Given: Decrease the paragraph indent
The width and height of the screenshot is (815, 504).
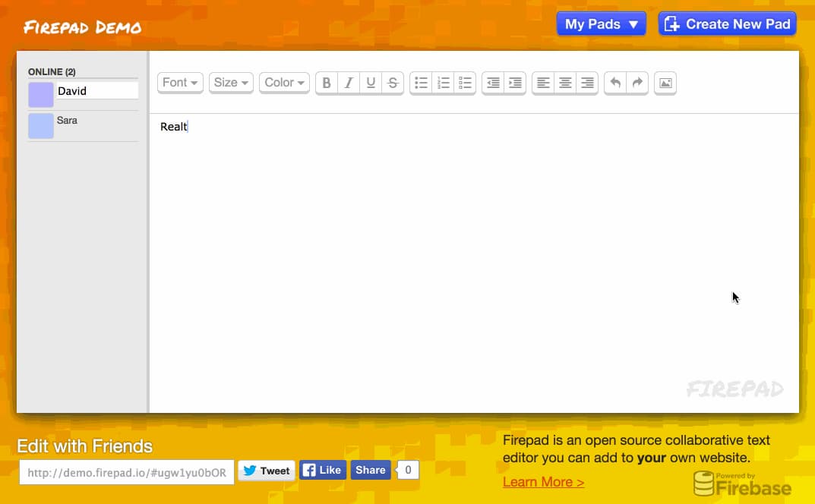Looking at the screenshot, I should pyautogui.click(x=493, y=83).
